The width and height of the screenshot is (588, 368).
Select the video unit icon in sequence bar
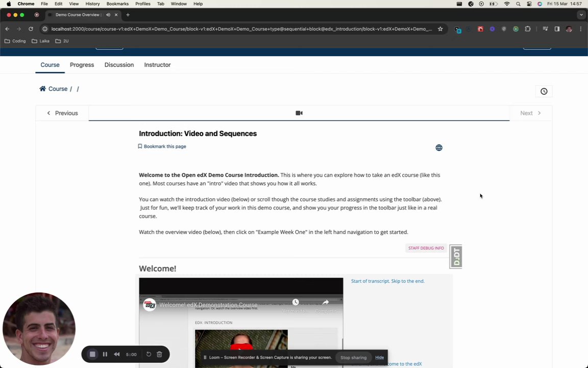coord(299,113)
